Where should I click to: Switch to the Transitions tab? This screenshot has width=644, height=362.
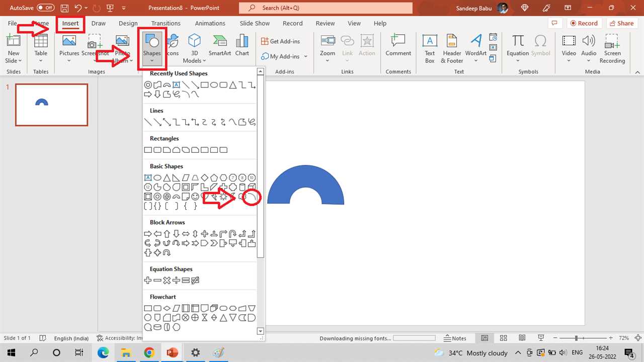166,23
